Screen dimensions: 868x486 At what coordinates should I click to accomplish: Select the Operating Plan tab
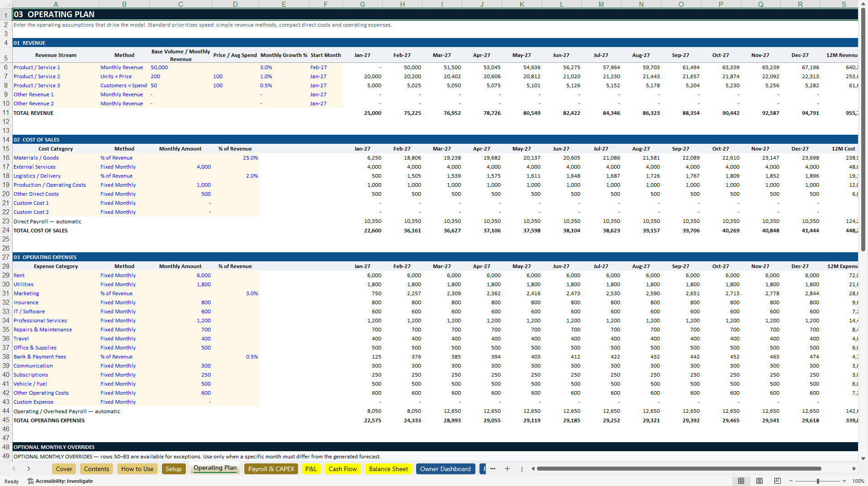tap(215, 468)
